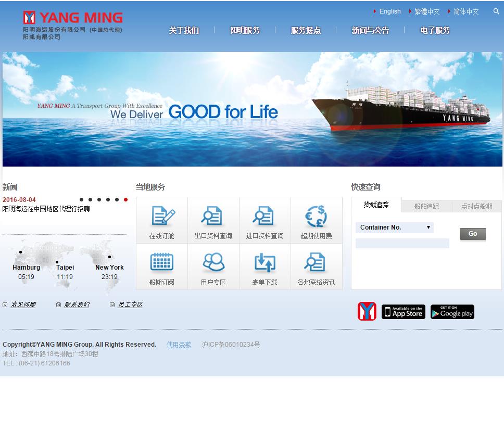Select the first news carousel dot

click(x=81, y=199)
